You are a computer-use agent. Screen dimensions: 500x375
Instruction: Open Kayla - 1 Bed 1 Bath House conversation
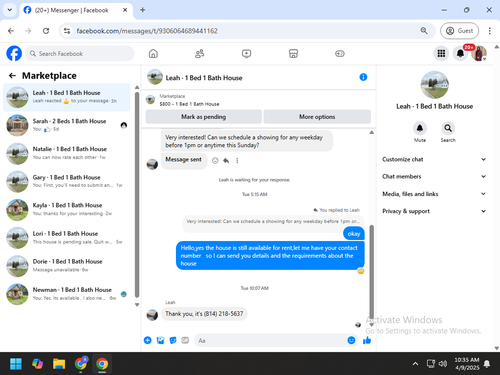click(x=66, y=210)
